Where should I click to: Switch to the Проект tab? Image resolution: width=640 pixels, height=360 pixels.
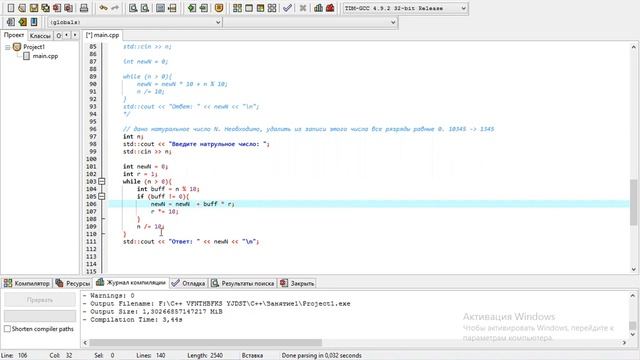14,35
